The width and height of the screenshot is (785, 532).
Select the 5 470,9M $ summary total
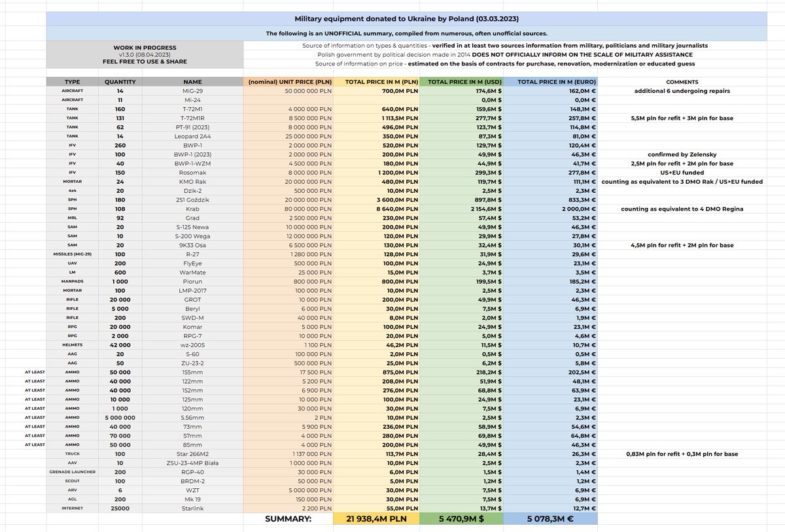[461, 519]
